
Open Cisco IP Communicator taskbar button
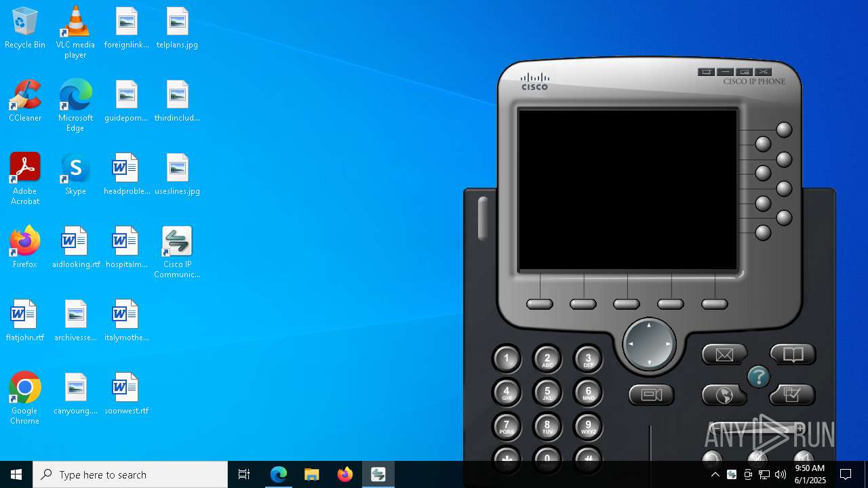tap(378, 474)
